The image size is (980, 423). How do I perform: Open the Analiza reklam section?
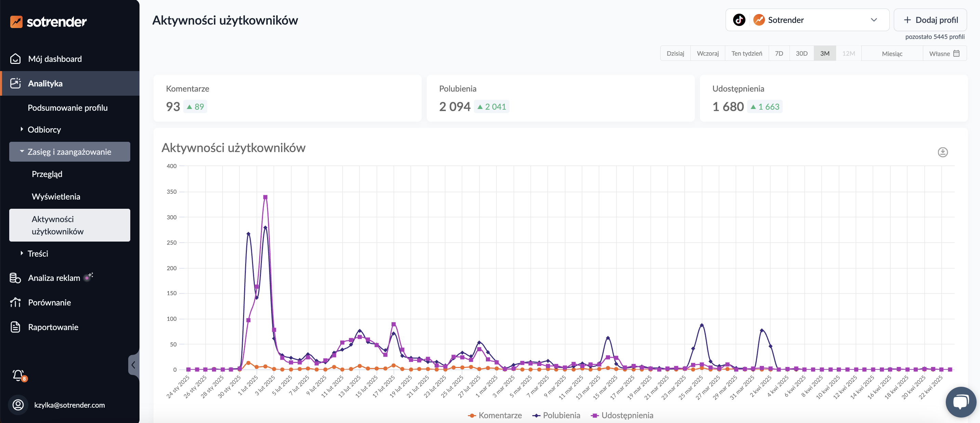coord(54,278)
